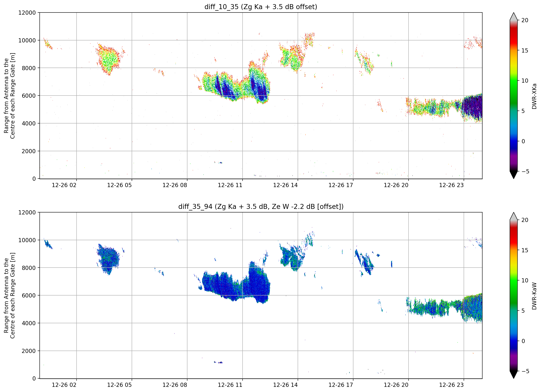Click the DWR-KaW colorbar gradient strip

514,295
